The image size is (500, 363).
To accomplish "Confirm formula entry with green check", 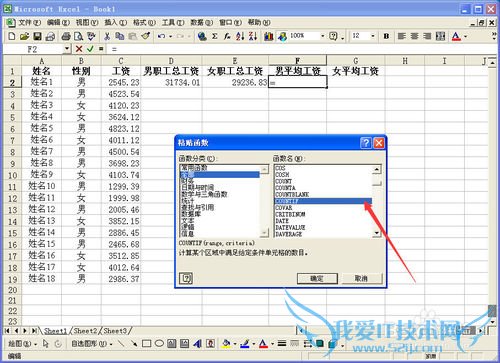I will coord(90,49).
